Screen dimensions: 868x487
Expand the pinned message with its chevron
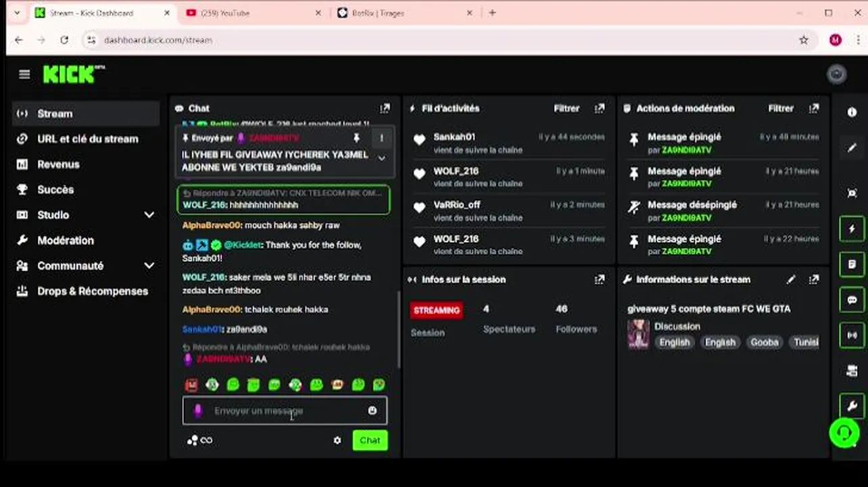tap(381, 158)
